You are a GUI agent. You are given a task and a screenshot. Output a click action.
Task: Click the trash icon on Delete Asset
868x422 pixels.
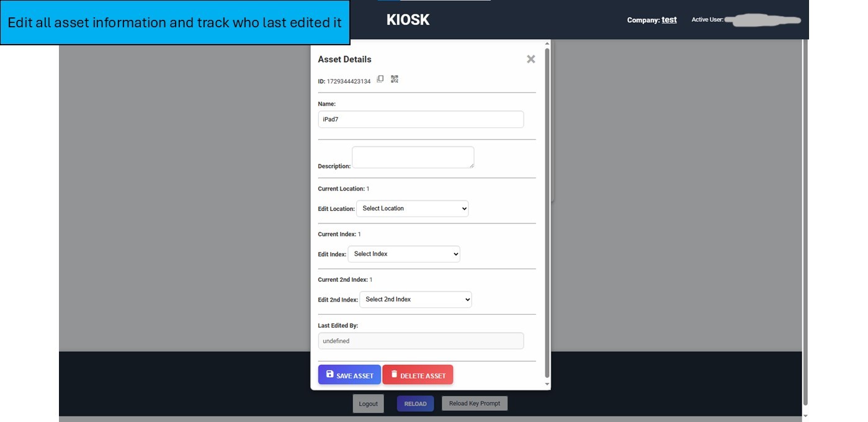(394, 374)
